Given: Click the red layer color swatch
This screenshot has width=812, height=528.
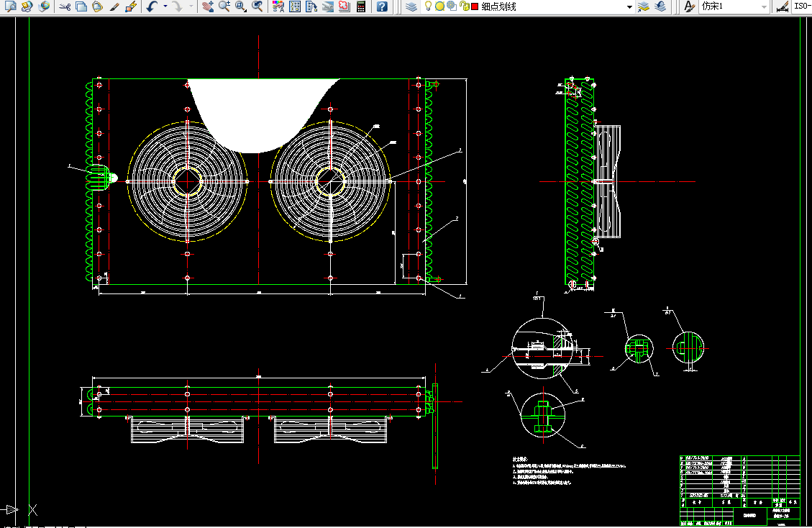Looking at the screenshot, I should pos(475,6).
